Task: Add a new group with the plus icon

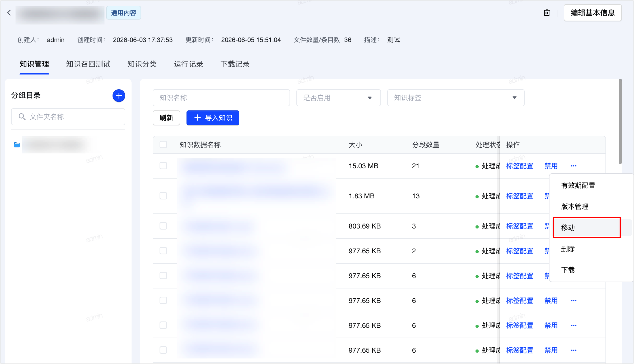Action: (x=119, y=96)
